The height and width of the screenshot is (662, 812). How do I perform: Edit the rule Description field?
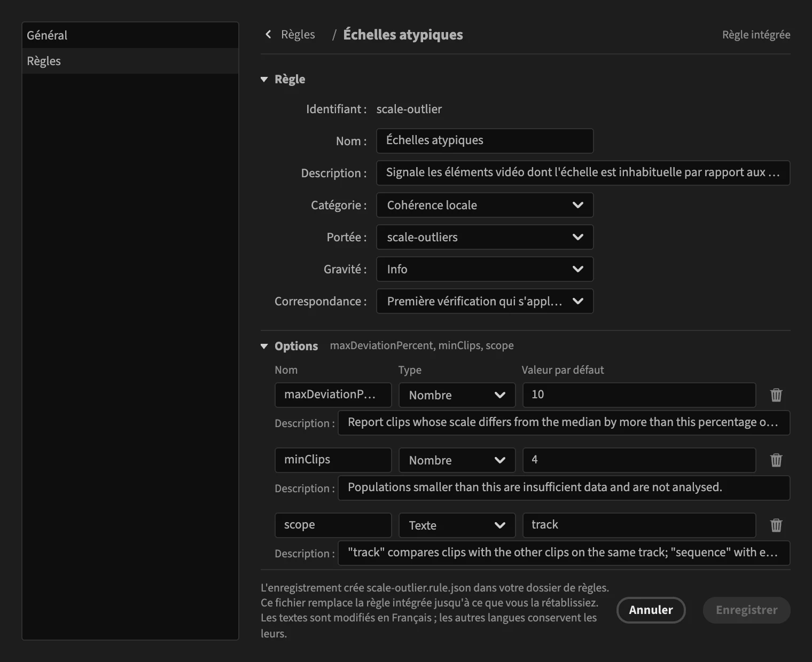[x=583, y=173]
